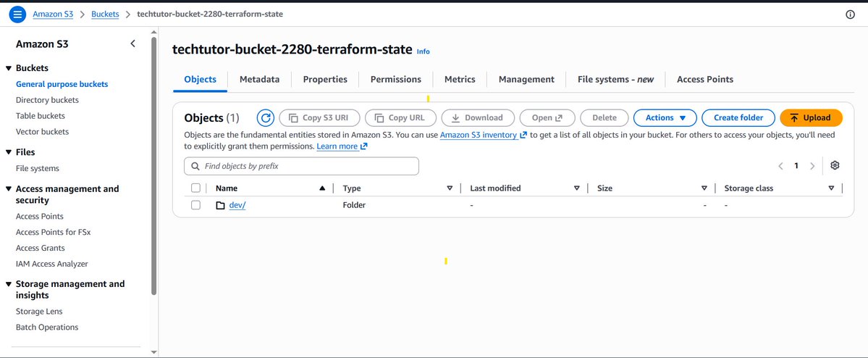The width and height of the screenshot is (868, 358).
Task: Open Access Grants in sidebar
Action: [x=41, y=249]
